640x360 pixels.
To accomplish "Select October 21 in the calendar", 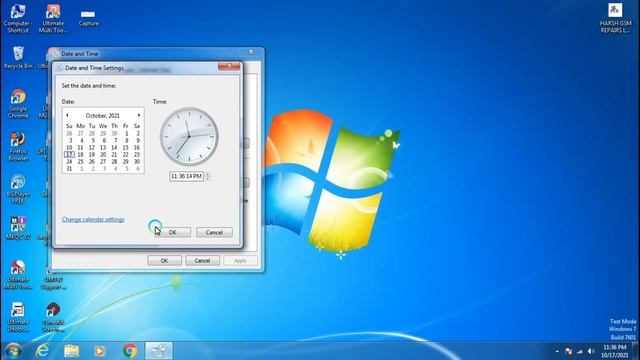I will (114, 155).
